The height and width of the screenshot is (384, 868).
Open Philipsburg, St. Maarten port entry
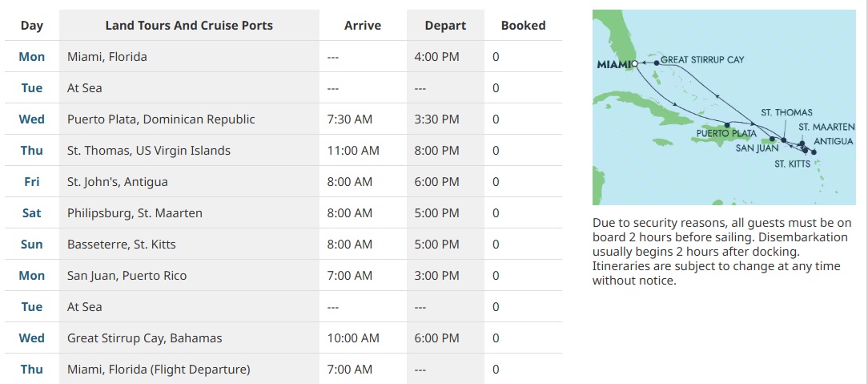pyautogui.click(x=135, y=212)
